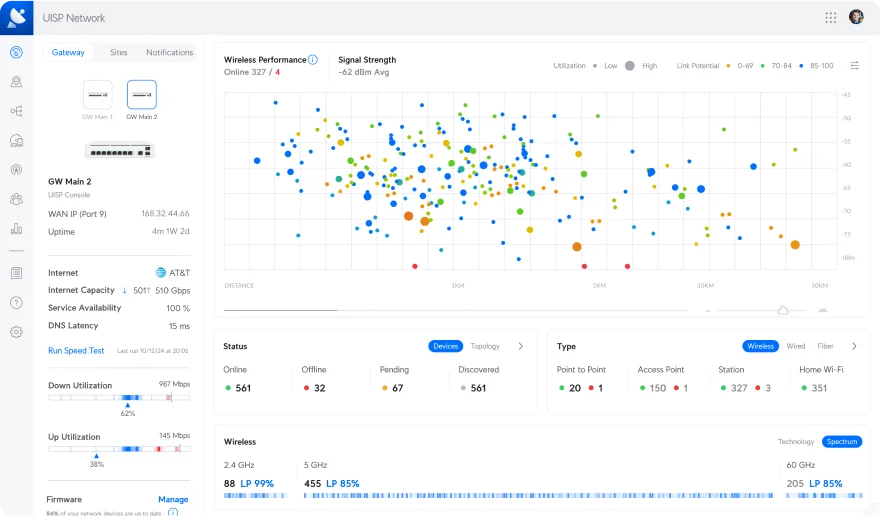
Task: Open the statistics bar chart sidebar icon
Action: pyautogui.click(x=16, y=228)
